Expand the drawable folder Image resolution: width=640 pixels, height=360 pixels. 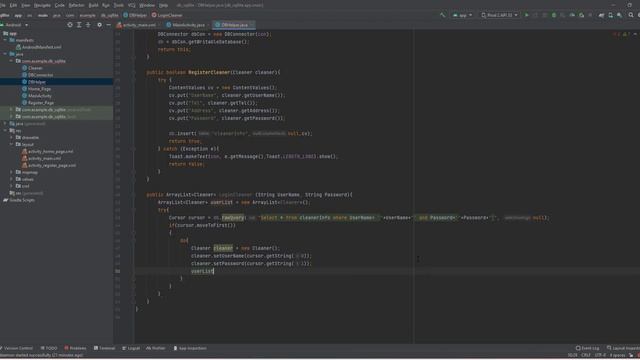point(11,138)
